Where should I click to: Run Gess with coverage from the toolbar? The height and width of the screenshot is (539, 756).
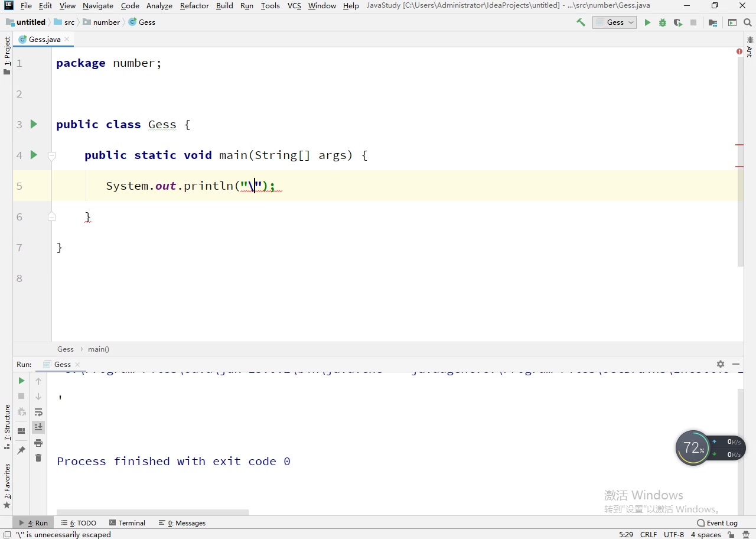click(x=678, y=22)
